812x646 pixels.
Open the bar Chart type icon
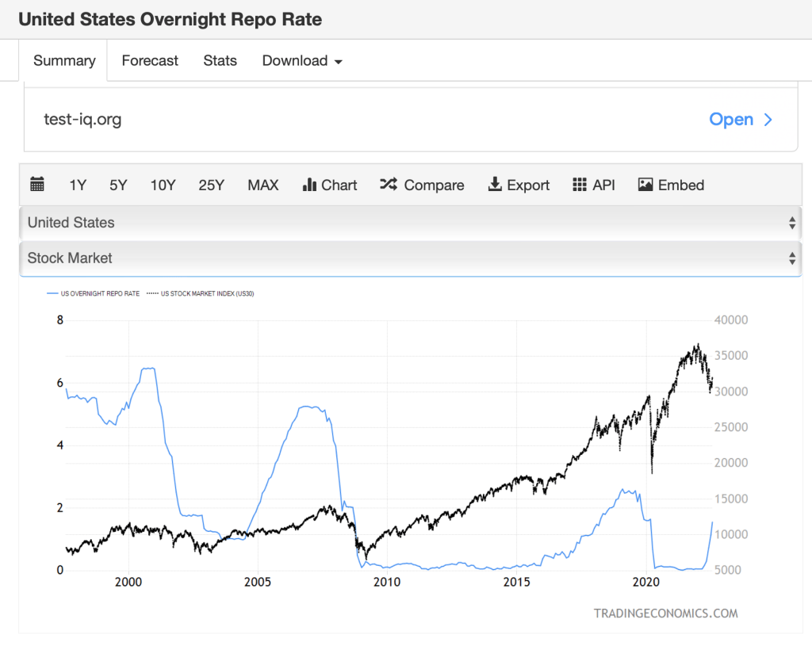pyautogui.click(x=309, y=185)
